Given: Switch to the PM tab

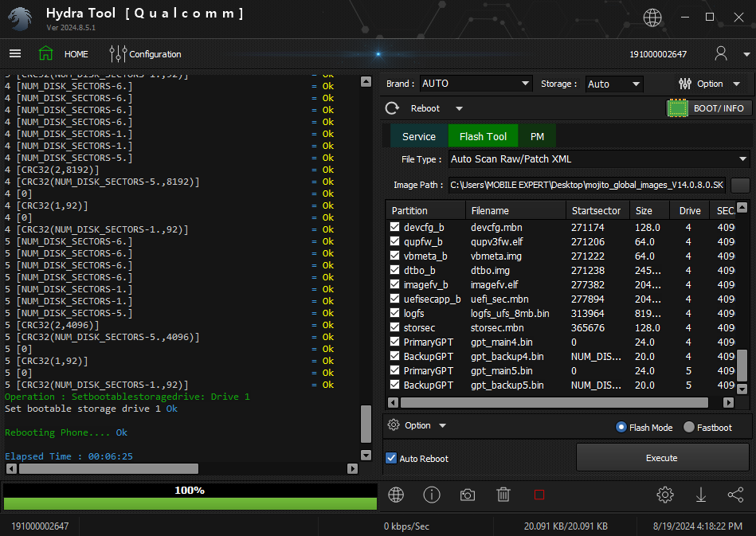Looking at the screenshot, I should click(537, 136).
